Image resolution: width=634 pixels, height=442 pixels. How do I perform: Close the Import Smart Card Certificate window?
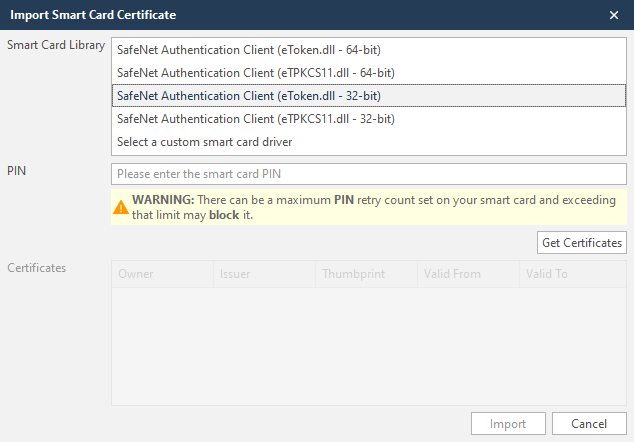613,15
